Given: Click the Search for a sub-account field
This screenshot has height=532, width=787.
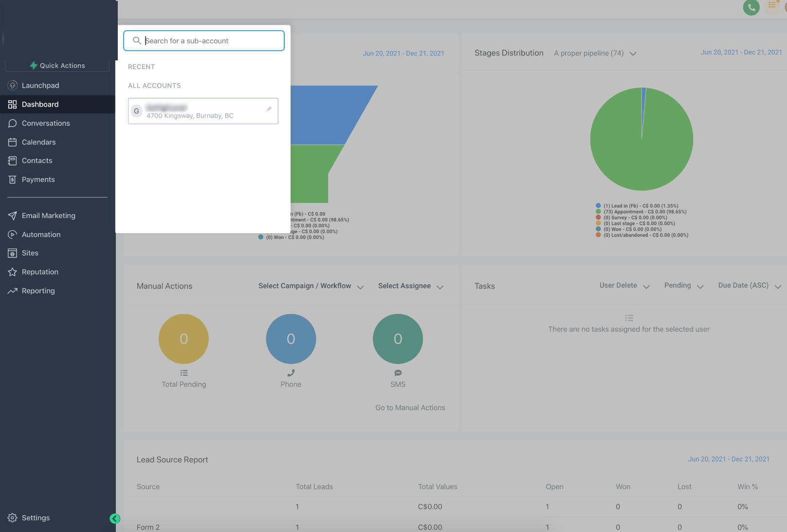Looking at the screenshot, I should pyautogui.click(x=204, y=41).
